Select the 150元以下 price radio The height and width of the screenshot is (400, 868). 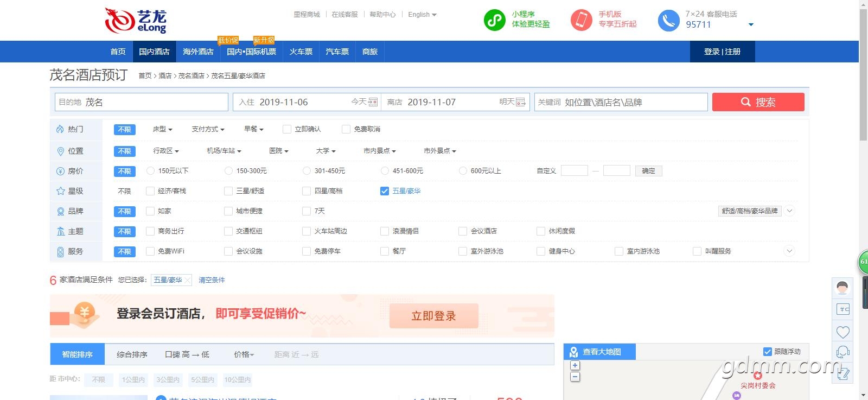[x=151, y=171]
